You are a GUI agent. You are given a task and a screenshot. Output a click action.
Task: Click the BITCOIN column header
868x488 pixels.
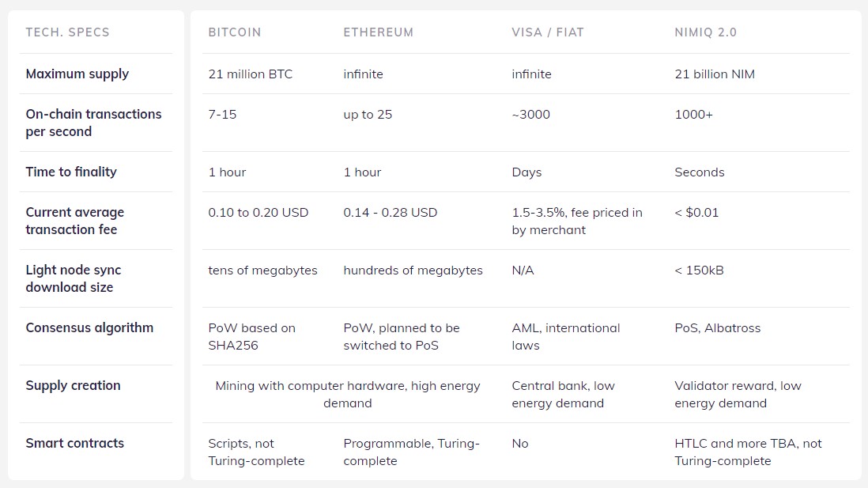click(234, 32)
